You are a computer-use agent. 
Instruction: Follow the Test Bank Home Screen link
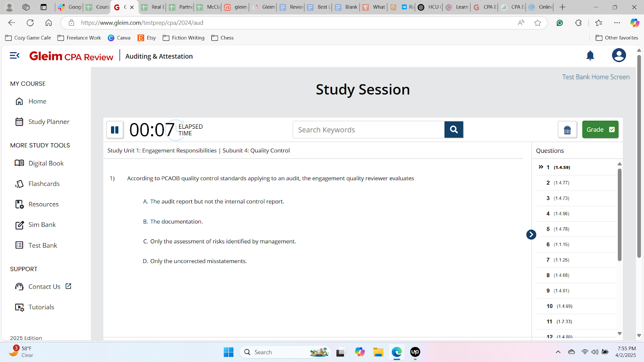[595, 77]
